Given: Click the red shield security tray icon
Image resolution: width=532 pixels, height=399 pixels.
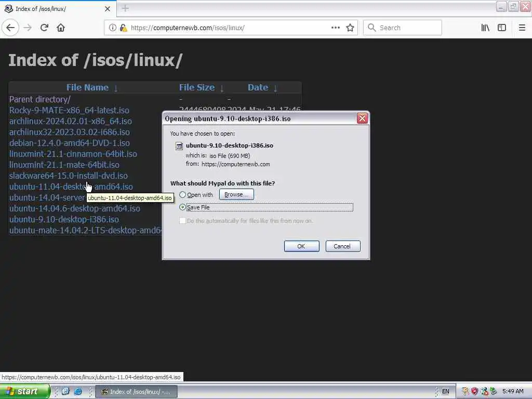Looking at the screenshot, I should click(474, 391).
